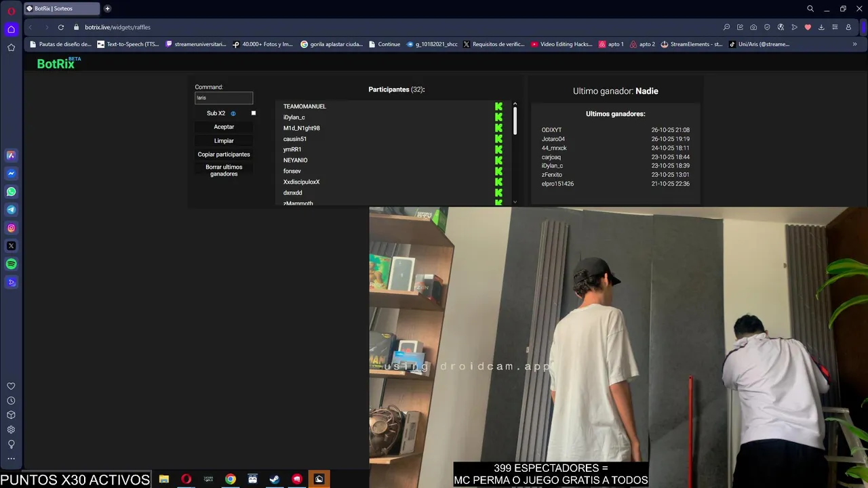This screenshot has width=868, height=488.
Task: Select participant XxdiscipuloxX
Action: pyautogui.click(x=301, y=182)
